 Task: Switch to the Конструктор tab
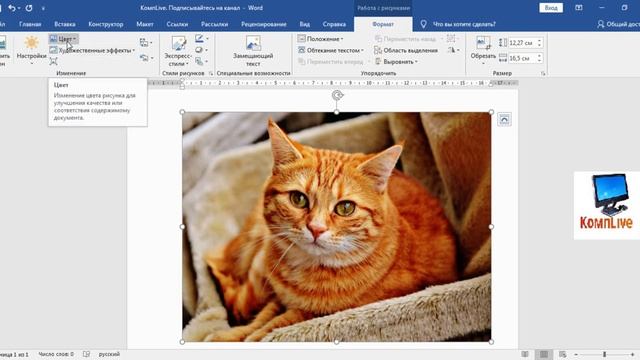click(106, 24)
